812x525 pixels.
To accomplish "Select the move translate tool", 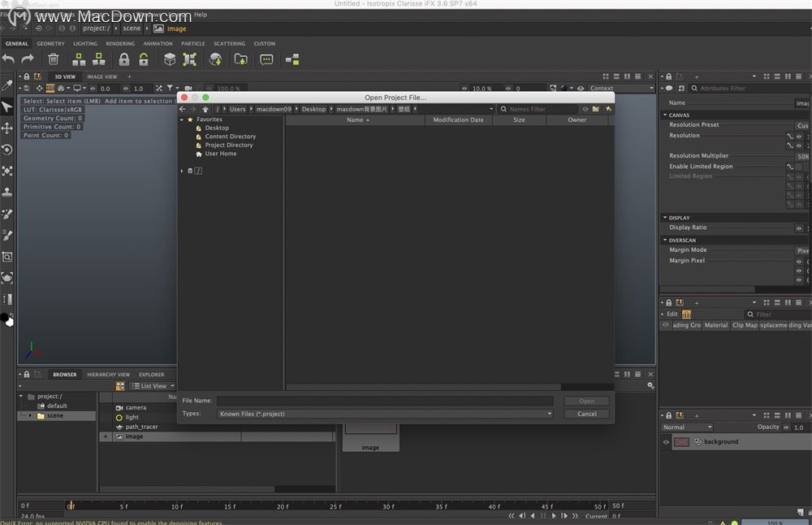I will (7, 128).
